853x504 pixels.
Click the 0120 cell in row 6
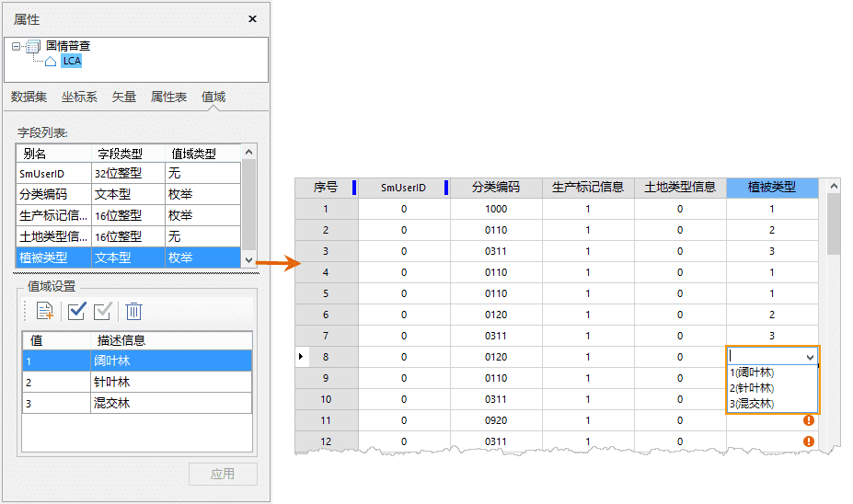(x=496, y=315)
